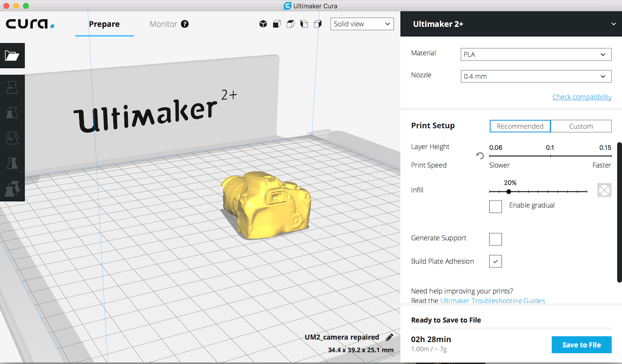The height and width of the screenshot is (364, 622).
Task: Check the Generate Support box
Action: click(x=496, y=239)
